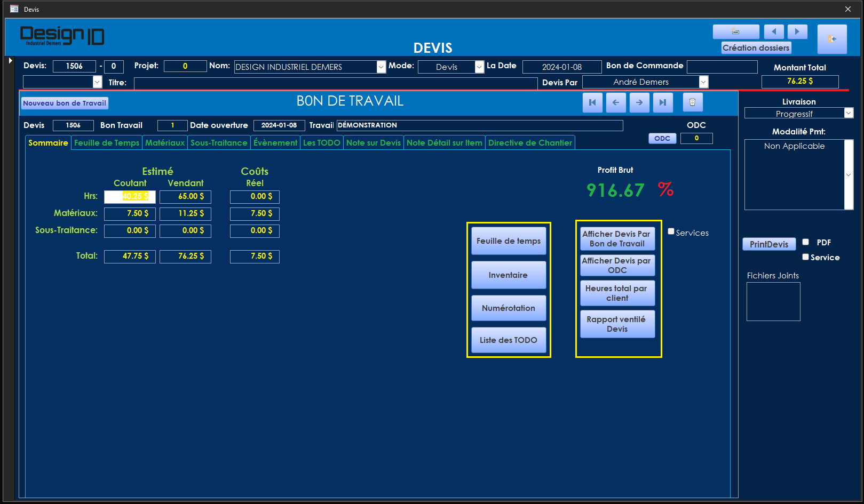Delete bon de travail with trash icon
The width and height of the screenshot is (864, 504).
tap(692, 102)
